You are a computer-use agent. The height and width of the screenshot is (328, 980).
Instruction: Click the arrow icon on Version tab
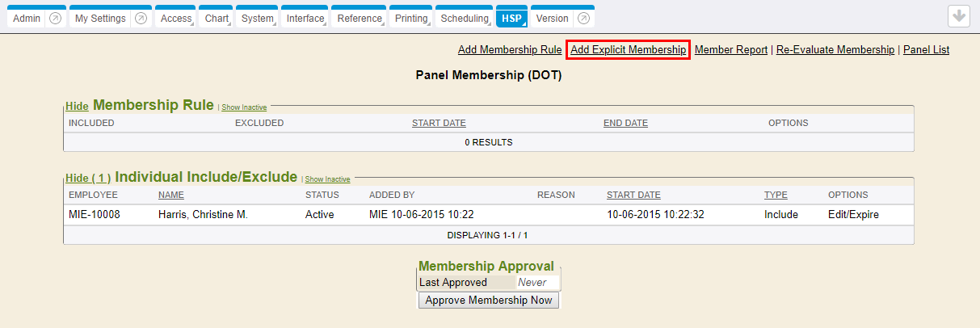click(x=584, y=19)
